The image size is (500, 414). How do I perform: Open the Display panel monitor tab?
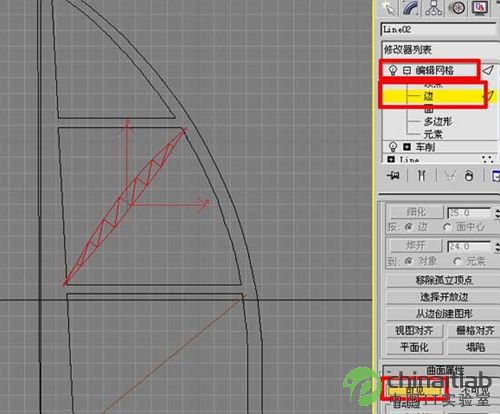tap(479, 8)
